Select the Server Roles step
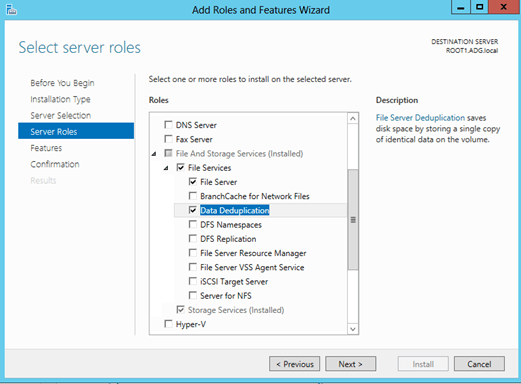 click(x=76, y=131)
